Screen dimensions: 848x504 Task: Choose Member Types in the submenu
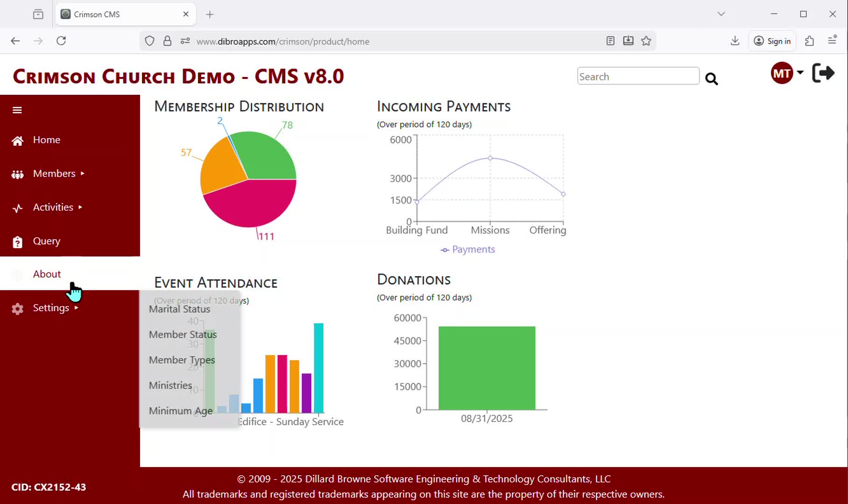click(x=182, y=360)
